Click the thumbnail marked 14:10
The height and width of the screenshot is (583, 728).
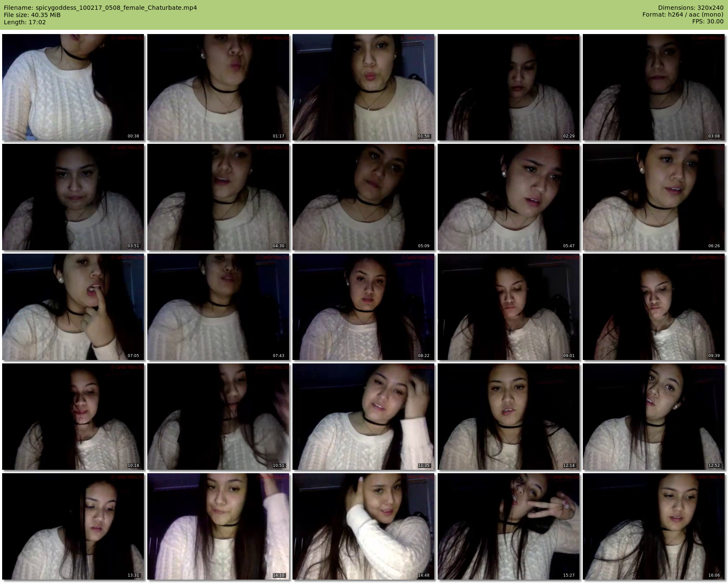point(218,526)
